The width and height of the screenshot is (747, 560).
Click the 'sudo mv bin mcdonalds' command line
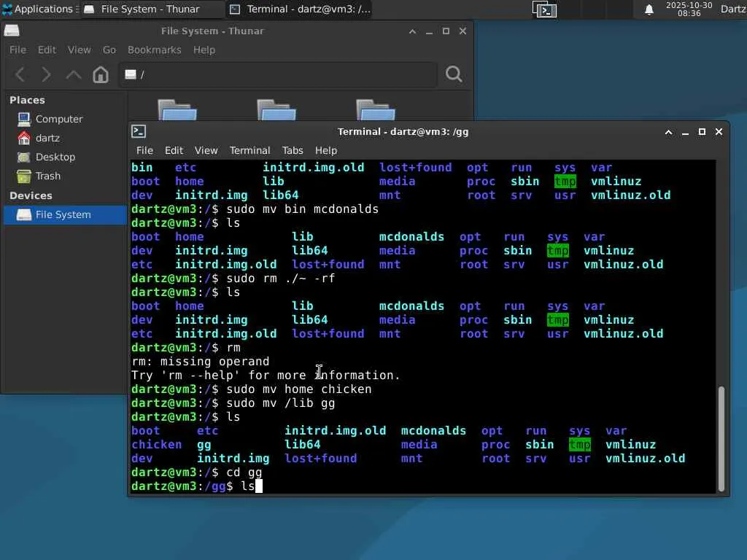point(255,209)
